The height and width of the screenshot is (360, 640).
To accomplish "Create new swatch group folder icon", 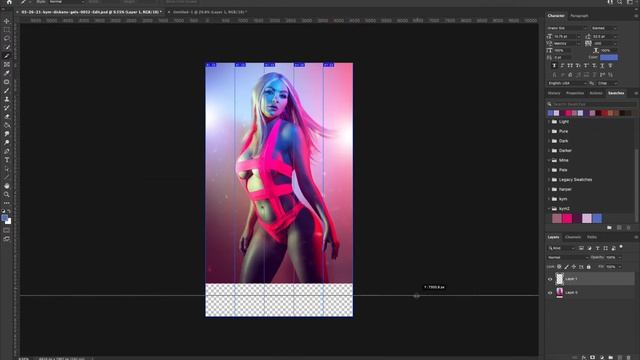I will click(609, 227).
